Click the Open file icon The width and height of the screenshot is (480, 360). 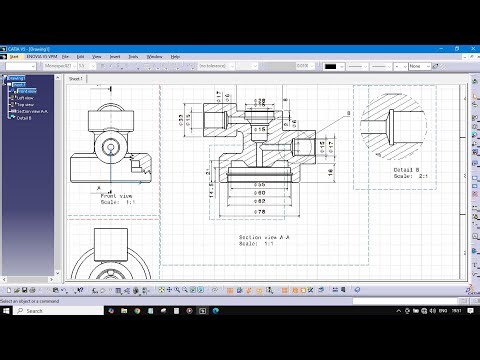pyautogui.click(x=17, y=290)
